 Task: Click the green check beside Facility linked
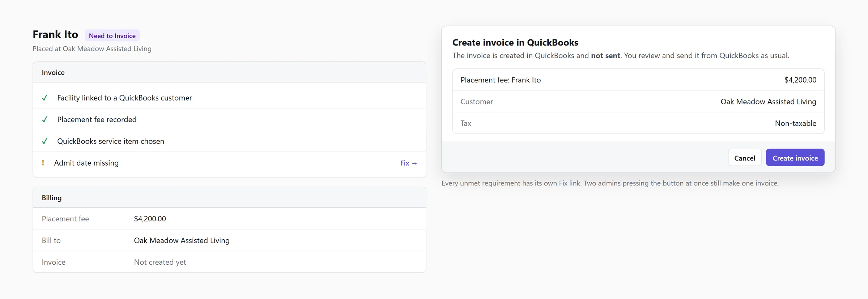(44, 98)
